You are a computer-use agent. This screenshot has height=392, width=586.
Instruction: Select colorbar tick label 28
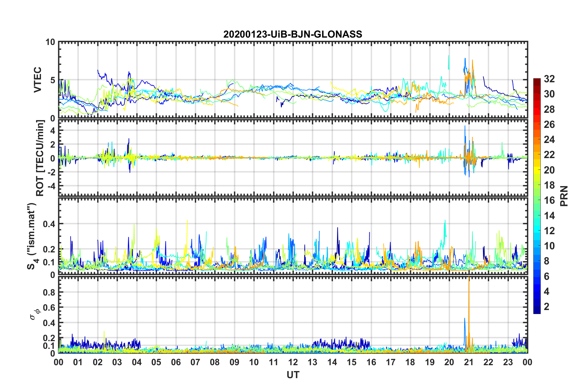(549, 109)
